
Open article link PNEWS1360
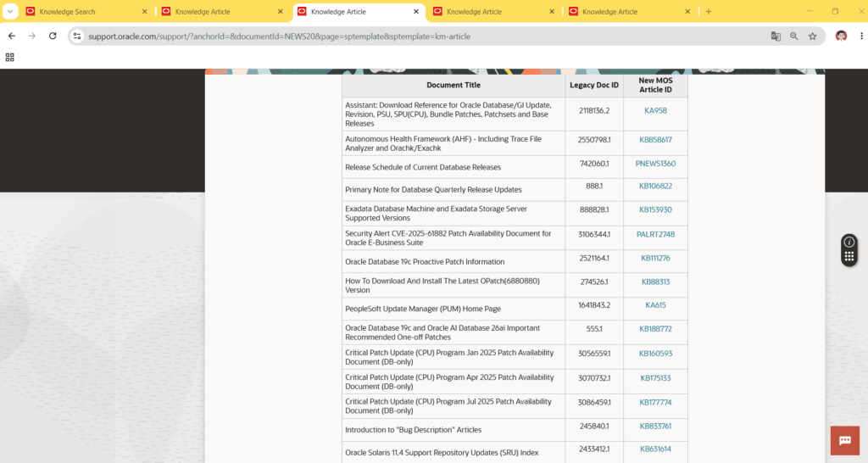point(655,164)
